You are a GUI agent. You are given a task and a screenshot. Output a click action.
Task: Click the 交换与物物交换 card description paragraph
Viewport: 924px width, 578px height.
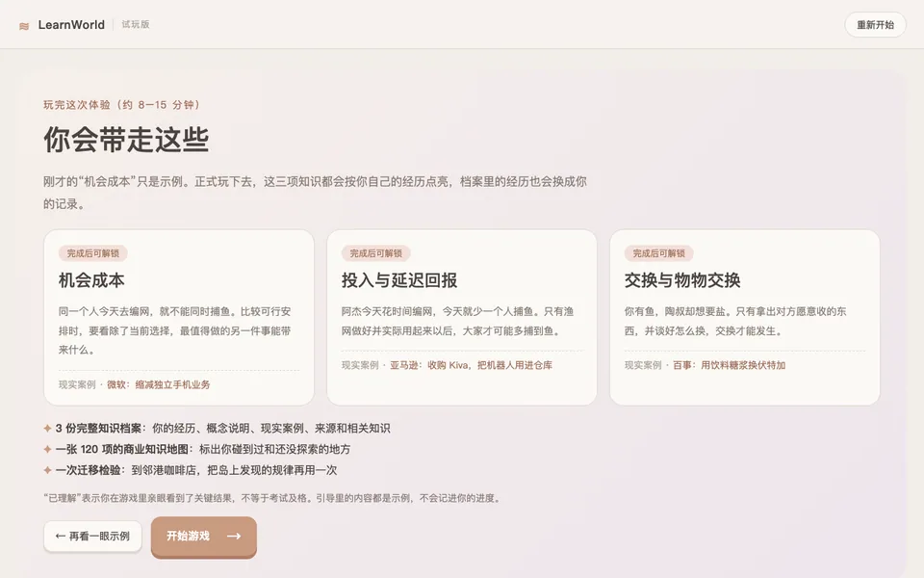coord(735,321)
